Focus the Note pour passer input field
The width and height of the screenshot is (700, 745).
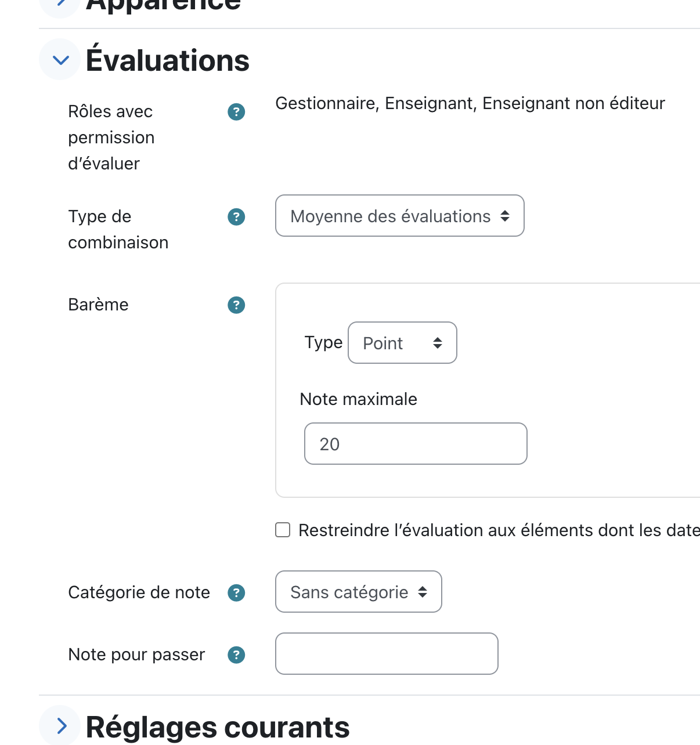pos(387,654)
